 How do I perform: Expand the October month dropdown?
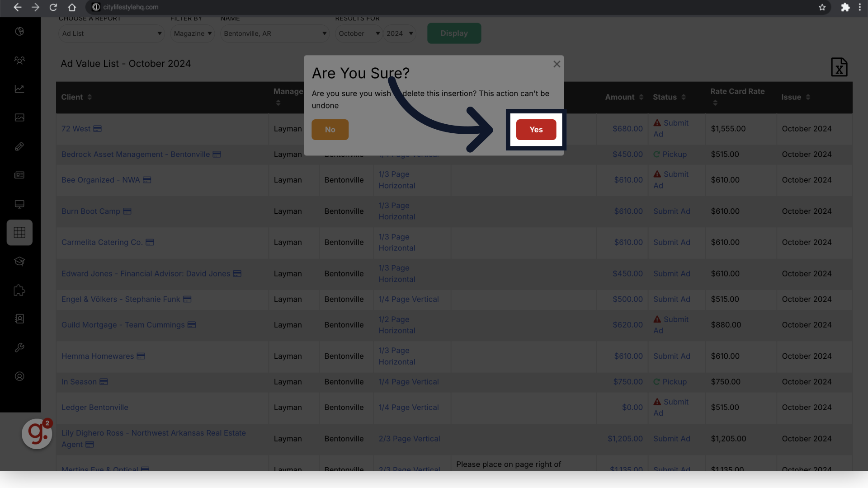(x=359, y=33)
